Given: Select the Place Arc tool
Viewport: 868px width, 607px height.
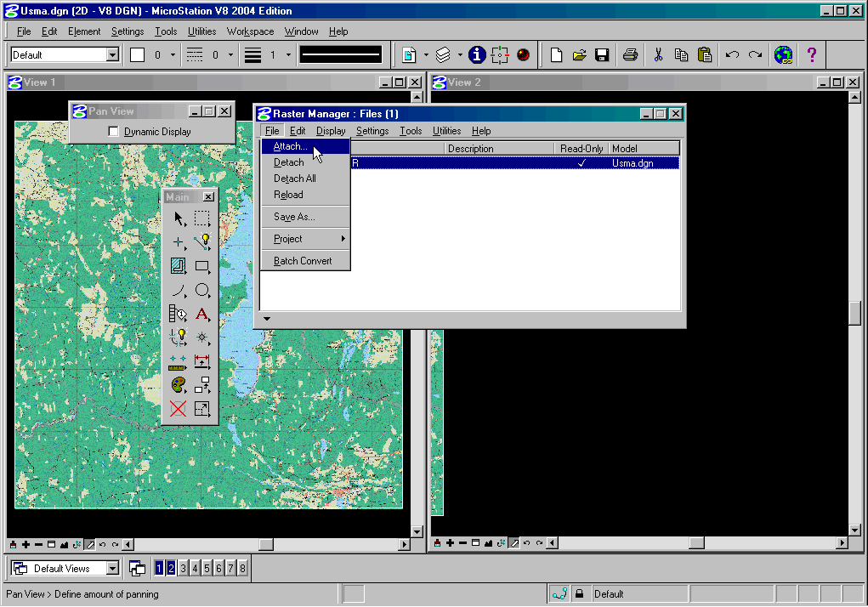Looking at the screenshot, I should [179, 290].
